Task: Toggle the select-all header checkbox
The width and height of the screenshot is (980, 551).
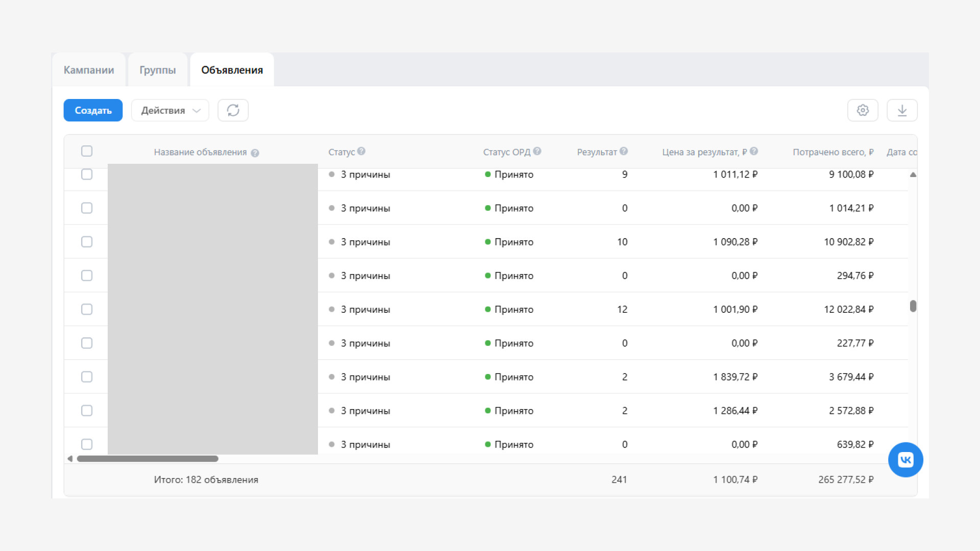Action: tap(87, 151)
